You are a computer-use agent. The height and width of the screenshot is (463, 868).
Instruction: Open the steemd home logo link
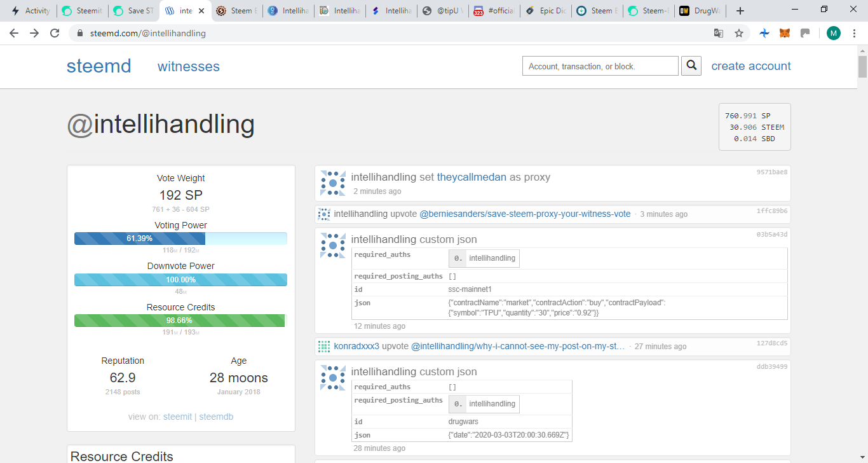click(x=99, y=66)
